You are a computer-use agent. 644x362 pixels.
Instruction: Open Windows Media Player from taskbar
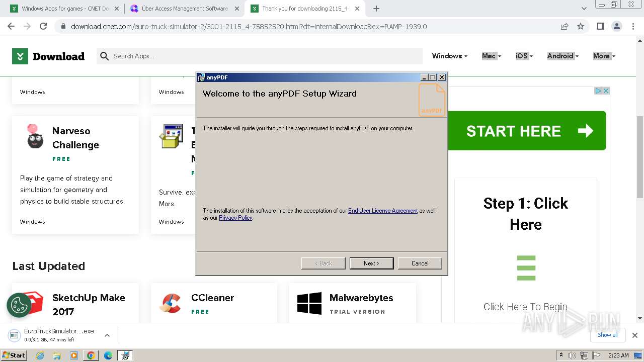point(74,355)
